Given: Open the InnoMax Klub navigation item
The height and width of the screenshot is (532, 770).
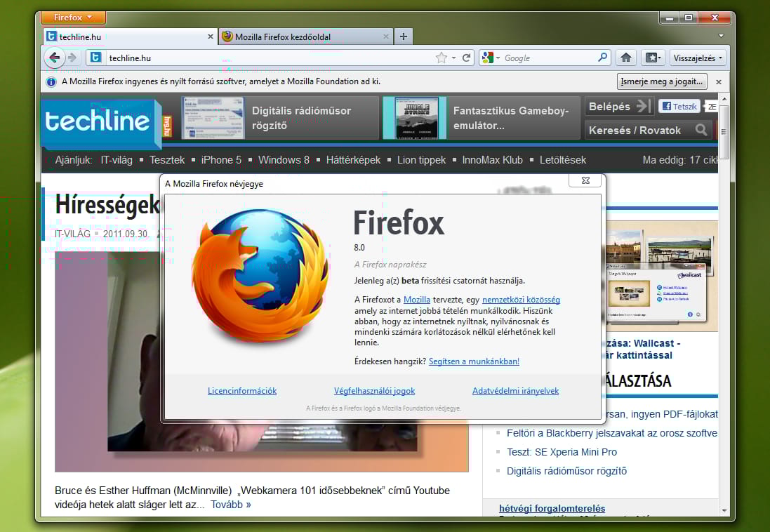Looking at the screenshot, I should (x=492, y=160).
